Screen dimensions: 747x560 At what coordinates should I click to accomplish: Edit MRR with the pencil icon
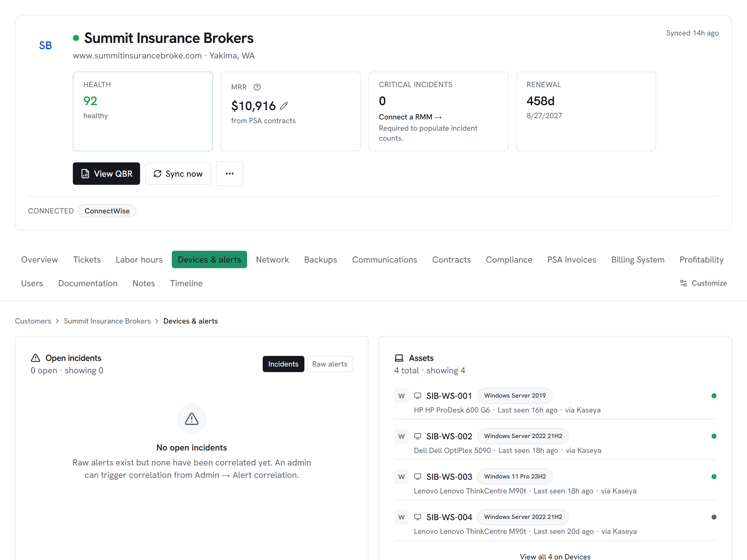pos(284,106)
